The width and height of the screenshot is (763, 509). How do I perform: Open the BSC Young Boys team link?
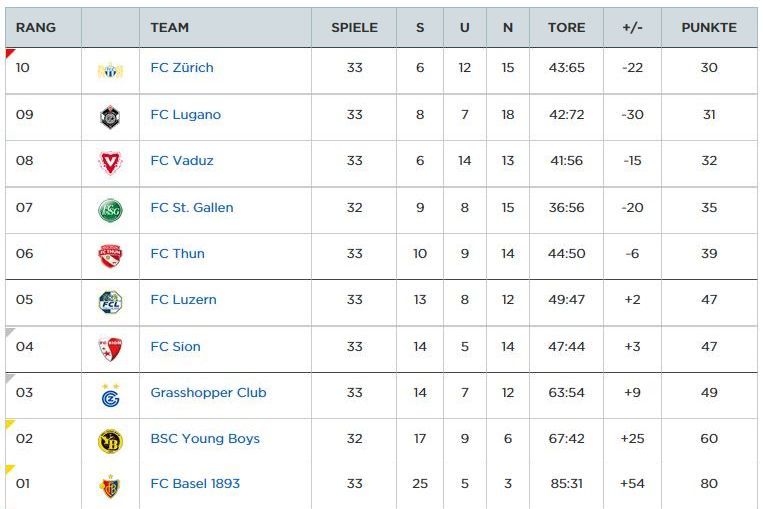pyautogui.click(x=205, y=438)
